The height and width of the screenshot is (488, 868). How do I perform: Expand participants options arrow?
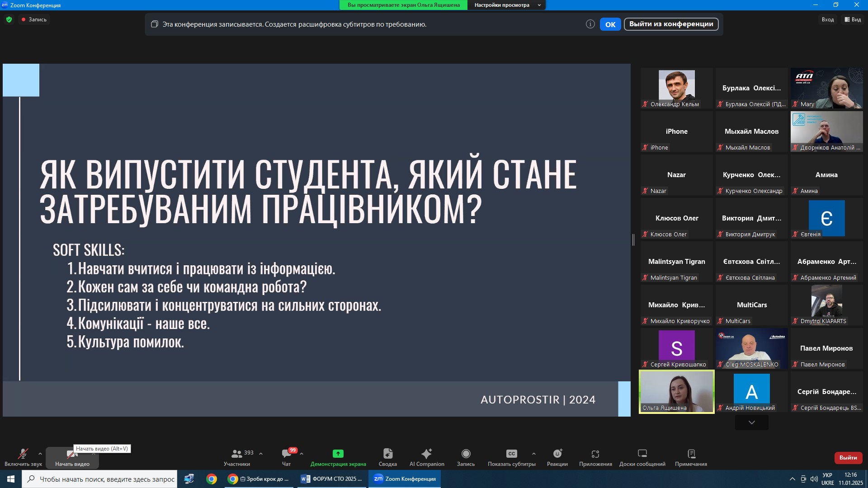[261, 454]
